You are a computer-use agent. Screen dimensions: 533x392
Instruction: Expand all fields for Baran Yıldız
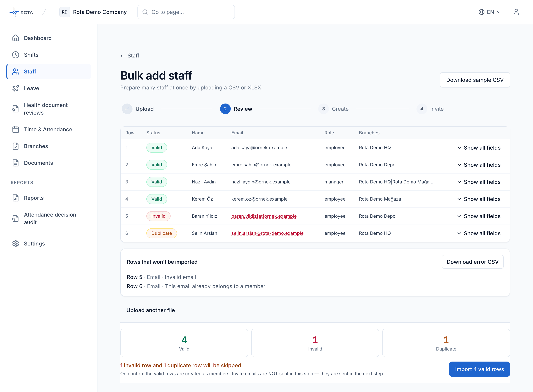479,216
